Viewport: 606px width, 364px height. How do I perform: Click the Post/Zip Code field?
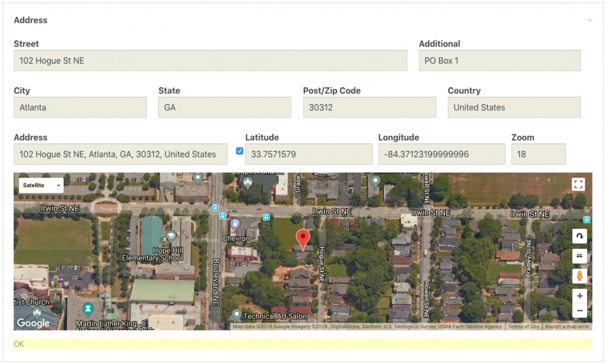[x=369, y=107]
